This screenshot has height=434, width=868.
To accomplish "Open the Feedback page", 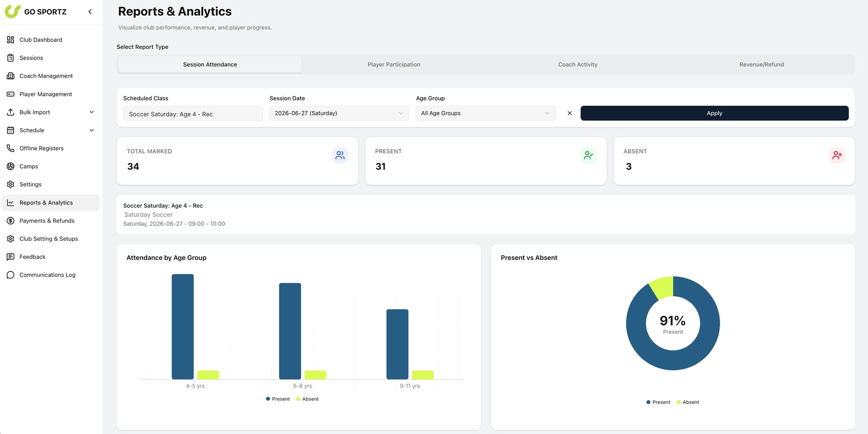I will click(50, 257).
